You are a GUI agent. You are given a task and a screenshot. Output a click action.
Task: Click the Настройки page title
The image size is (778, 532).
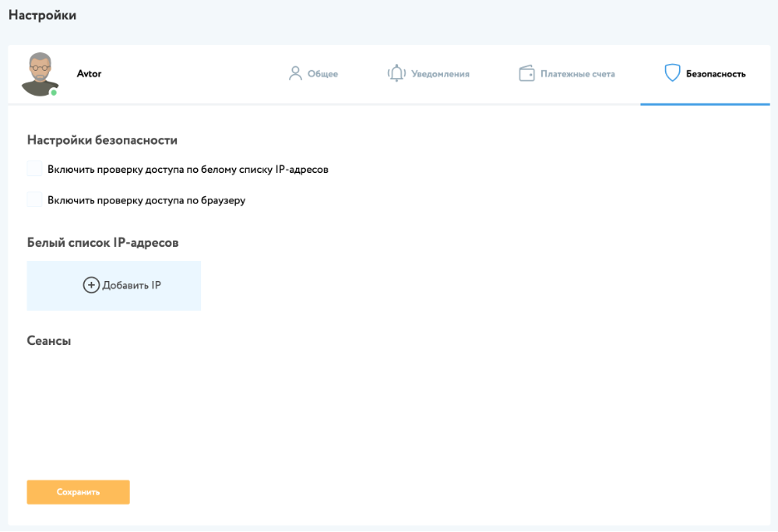[x=42, y=16]
